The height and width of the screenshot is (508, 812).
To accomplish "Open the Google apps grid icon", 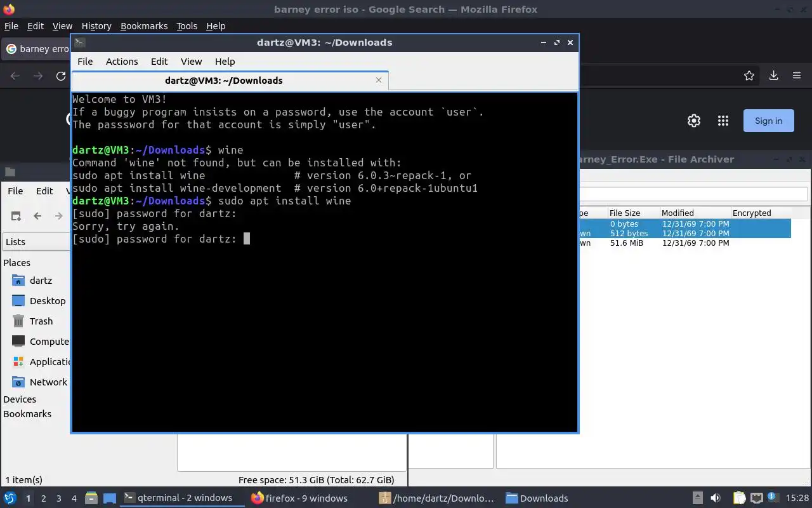I will pos(723,121).
